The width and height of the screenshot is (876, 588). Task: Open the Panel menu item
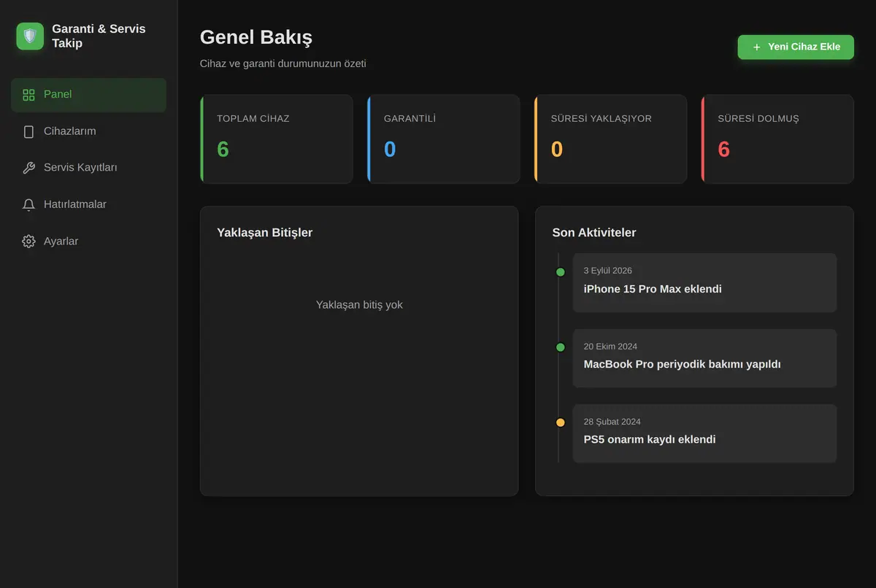[88, 95]
